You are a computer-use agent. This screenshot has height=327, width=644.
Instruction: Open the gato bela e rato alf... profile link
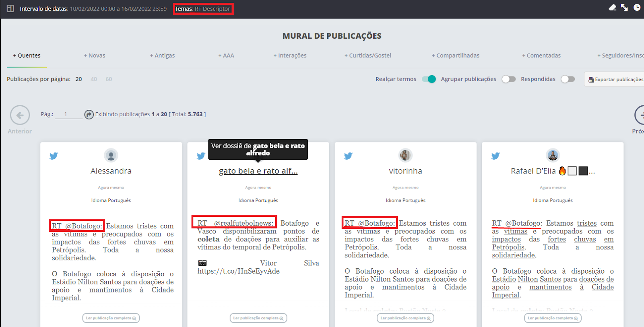tap(258, 171)
